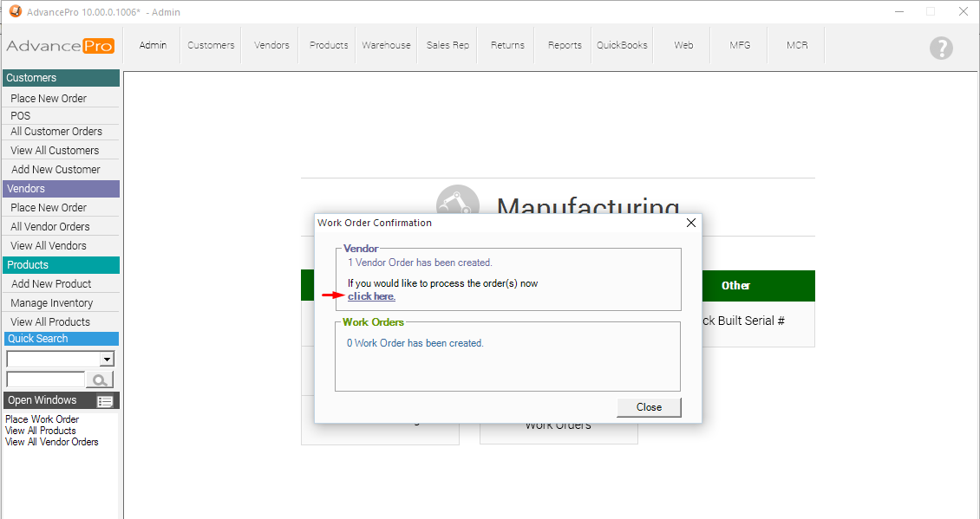The height and width of the screenshot is (519, 980).
Task: Open the Quick Search dropdown
Action: tap(107, 359)
